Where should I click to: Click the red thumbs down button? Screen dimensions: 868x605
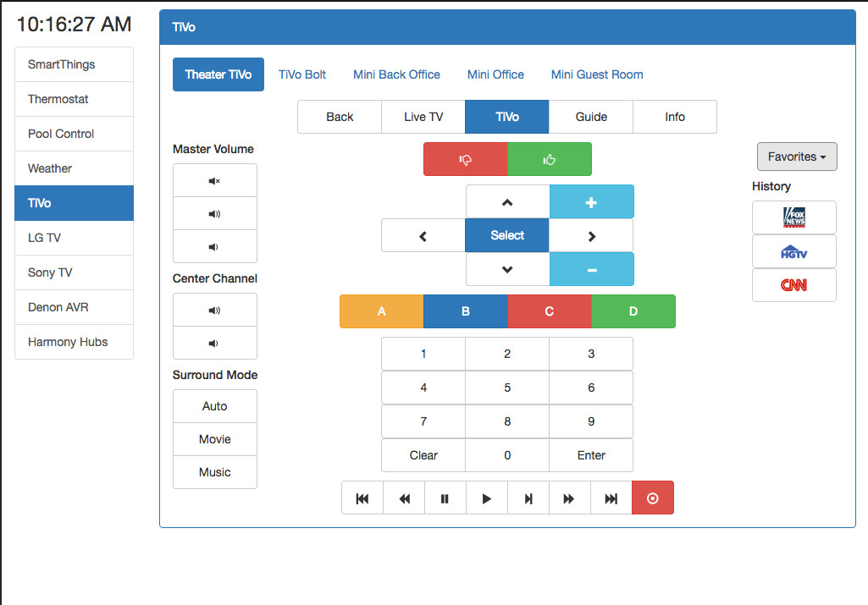(x=466, y=159)
